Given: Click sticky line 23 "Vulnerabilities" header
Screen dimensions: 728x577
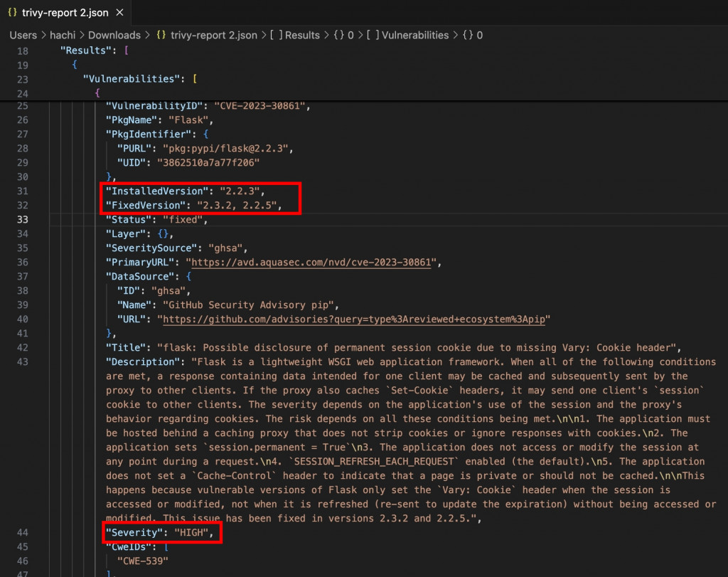Looking at the screenshot, I should [x=131, y=79].
